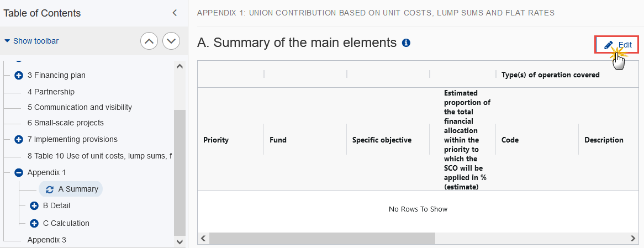
Task: Click table scrollbar right arrow
Action: (x=633, y=238)
